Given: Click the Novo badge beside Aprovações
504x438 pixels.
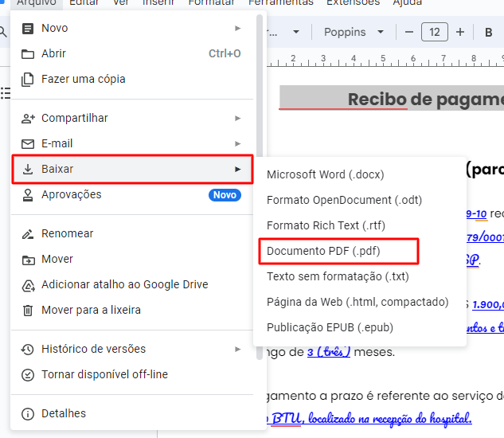Looking at the screenshot, I should pos(225,195).
